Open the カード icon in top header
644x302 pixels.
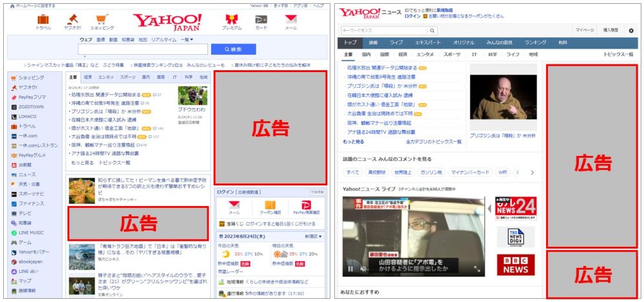click(261, 19)
